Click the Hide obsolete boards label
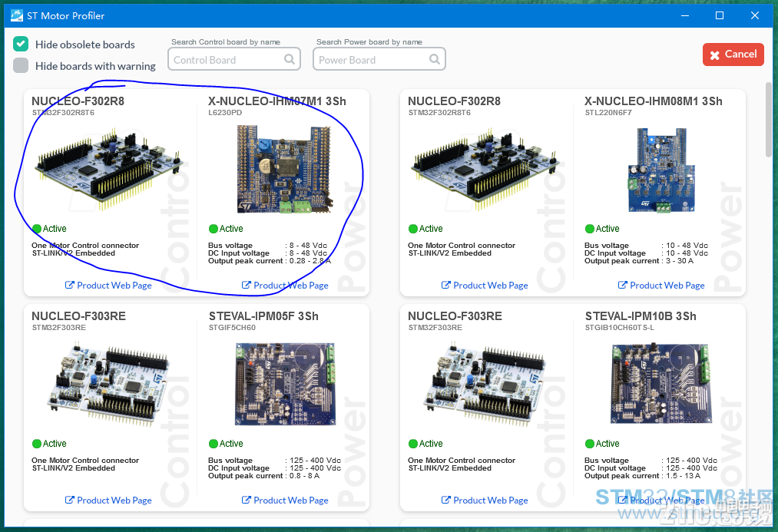 point(84,45)
